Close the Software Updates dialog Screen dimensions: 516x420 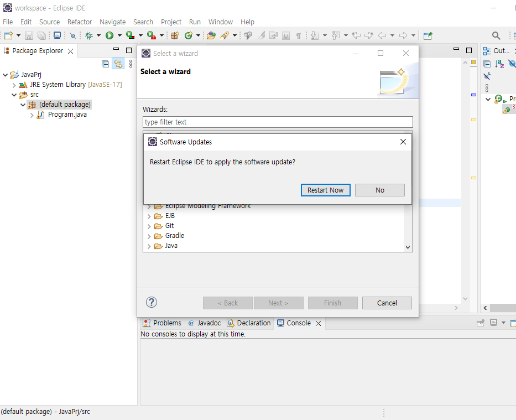(x=403, y=142)
